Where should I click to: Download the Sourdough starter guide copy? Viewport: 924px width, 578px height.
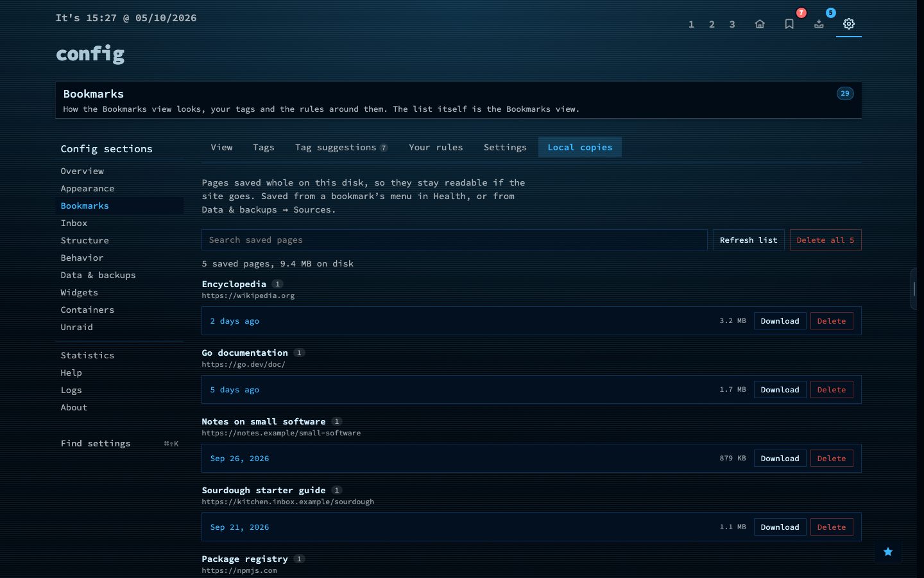pyautogui.click(x=780, y=527)
